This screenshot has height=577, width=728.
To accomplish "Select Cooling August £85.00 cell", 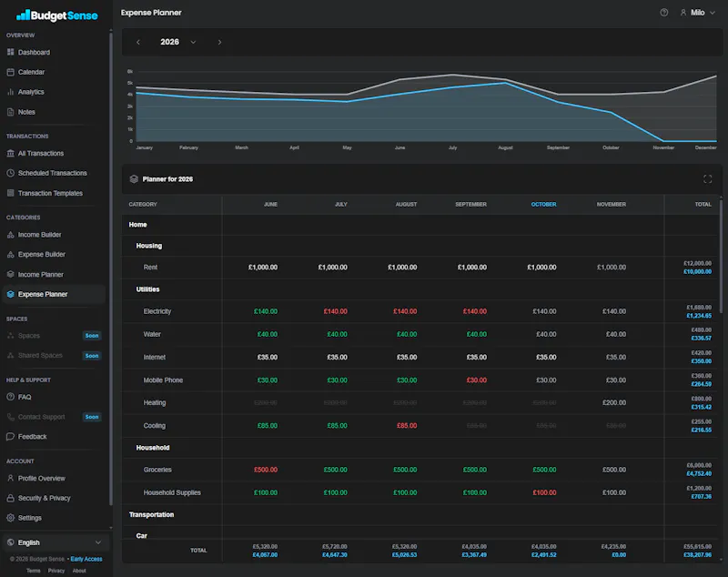I will click(407, 426).
